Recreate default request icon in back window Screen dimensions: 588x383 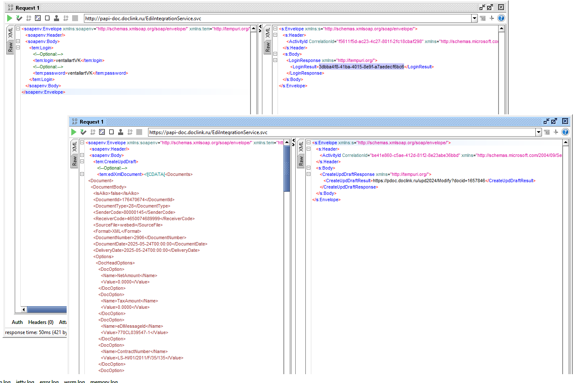38,18
